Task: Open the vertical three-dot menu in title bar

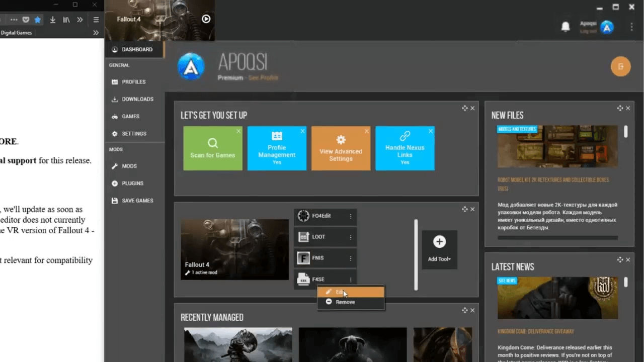Action: click(x=631, y=27)
